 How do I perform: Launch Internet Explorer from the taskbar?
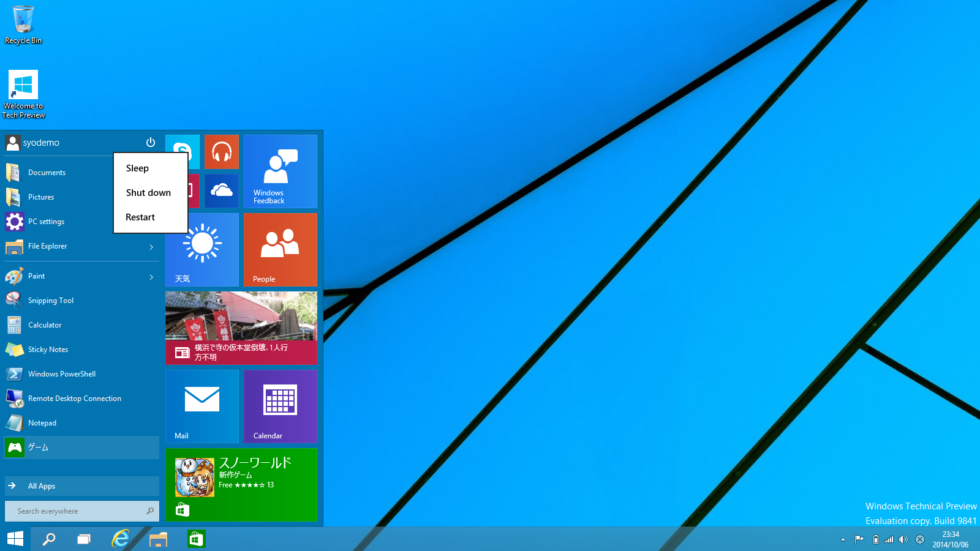(121, 539)
